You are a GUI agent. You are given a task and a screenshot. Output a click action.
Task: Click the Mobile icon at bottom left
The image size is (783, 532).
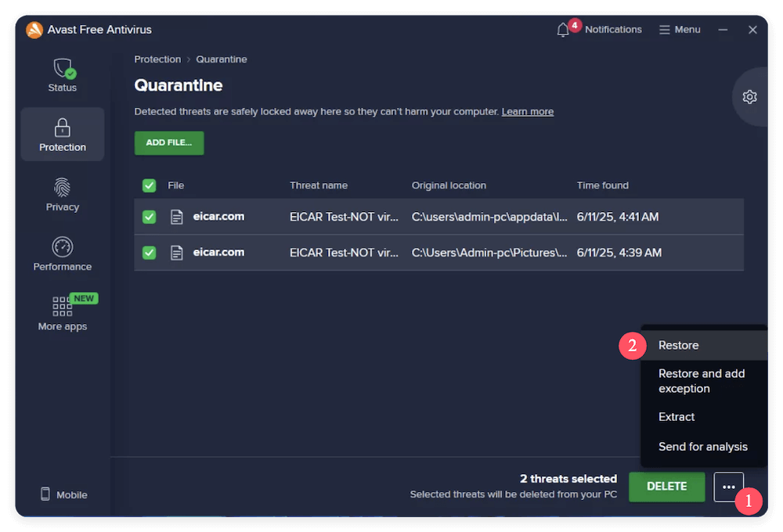tap(62, 494)
